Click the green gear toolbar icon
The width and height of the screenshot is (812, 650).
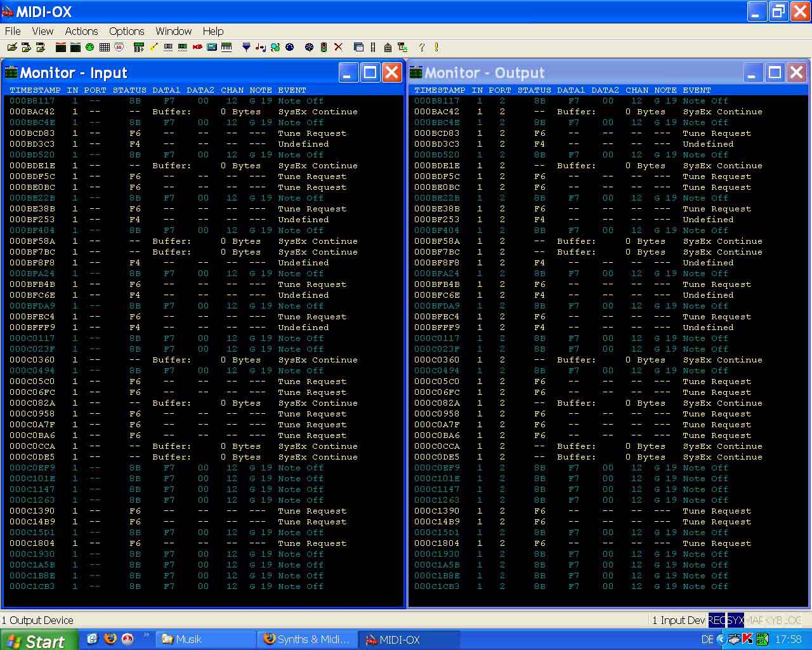(x=275, y=47)
